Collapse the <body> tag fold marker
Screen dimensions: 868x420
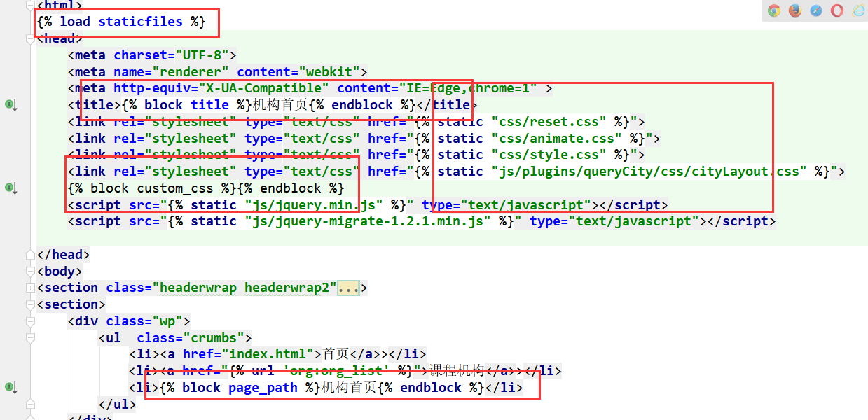coord(29,271)
